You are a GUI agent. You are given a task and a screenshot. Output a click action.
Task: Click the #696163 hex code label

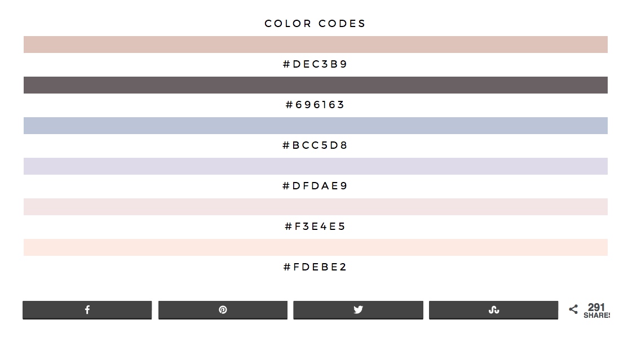pyautogui.click(x=315, y=104)
